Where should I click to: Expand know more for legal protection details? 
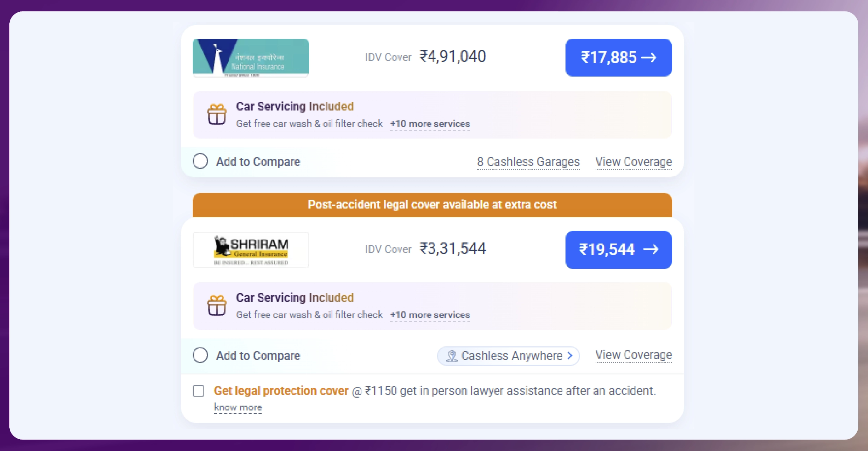(x=238, y=407)
